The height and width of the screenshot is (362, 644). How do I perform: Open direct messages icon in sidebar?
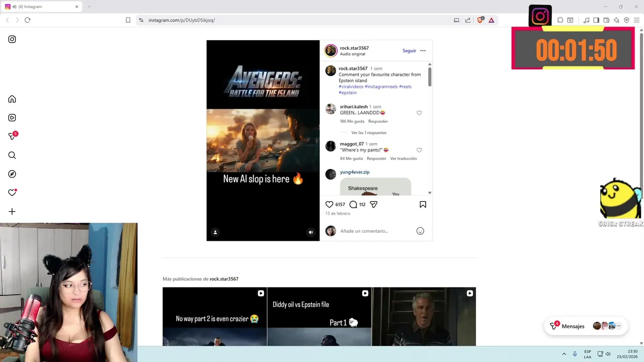pyautogui.click(x=13, y=136)
